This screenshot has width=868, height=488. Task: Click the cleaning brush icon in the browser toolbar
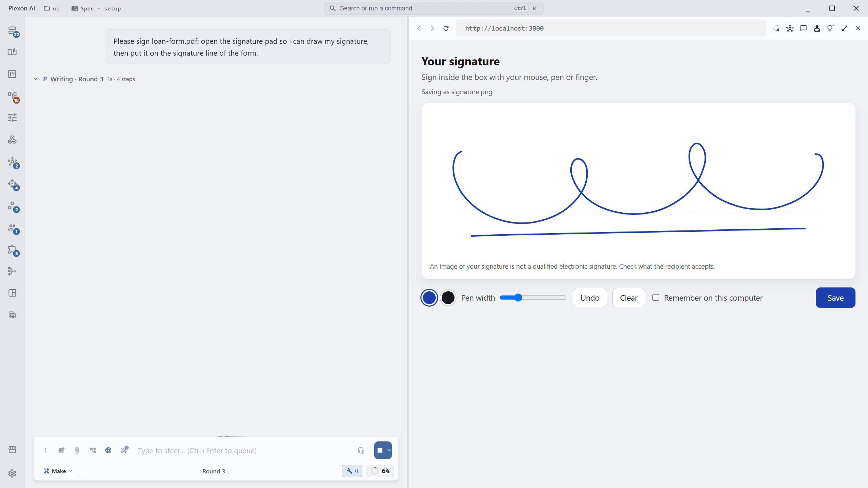click(817, 29)
